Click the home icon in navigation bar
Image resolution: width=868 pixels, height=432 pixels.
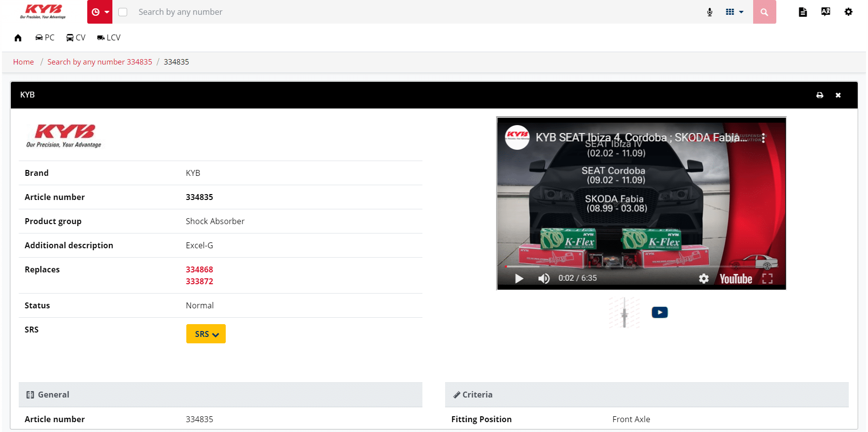[18, 38]
